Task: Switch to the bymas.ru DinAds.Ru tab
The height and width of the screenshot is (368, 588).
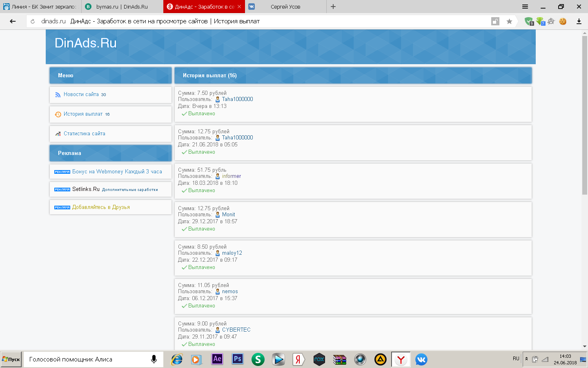Action: click(x=122, y=7)
